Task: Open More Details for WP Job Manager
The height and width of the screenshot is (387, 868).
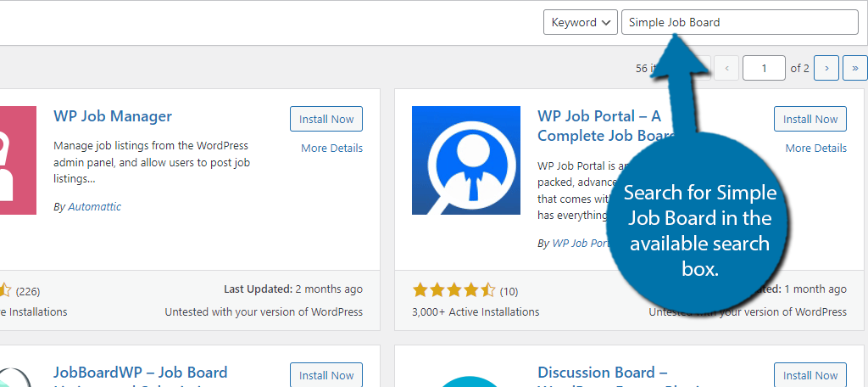Action: (x=331, y=148)
